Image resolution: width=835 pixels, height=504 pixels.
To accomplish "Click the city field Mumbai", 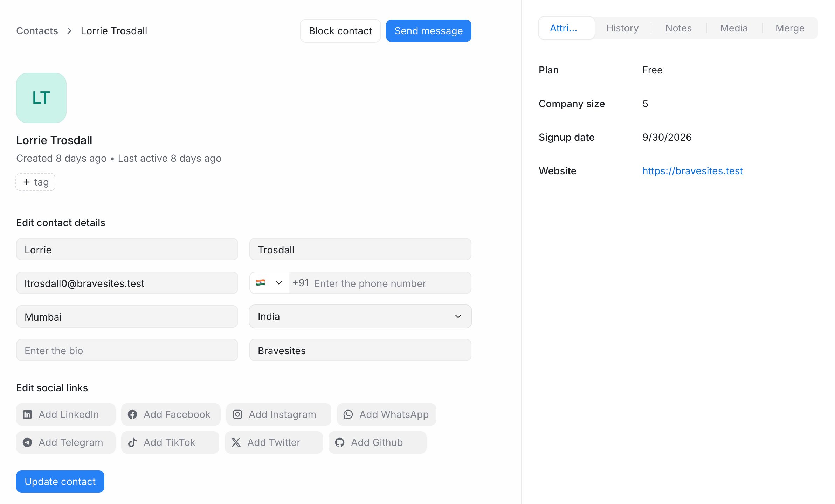I will click(127, 316).
